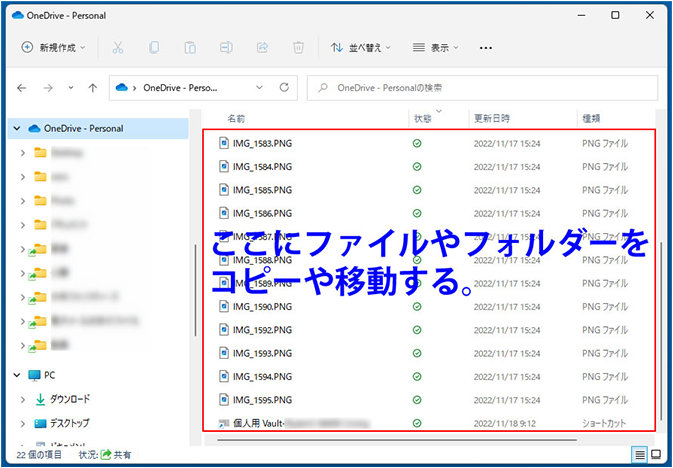Screen dimensions: 673x468
Task: Click PNG ファイル type of IMG_1594.PNG
Action: pyautogui.click(x=605, y=377)
